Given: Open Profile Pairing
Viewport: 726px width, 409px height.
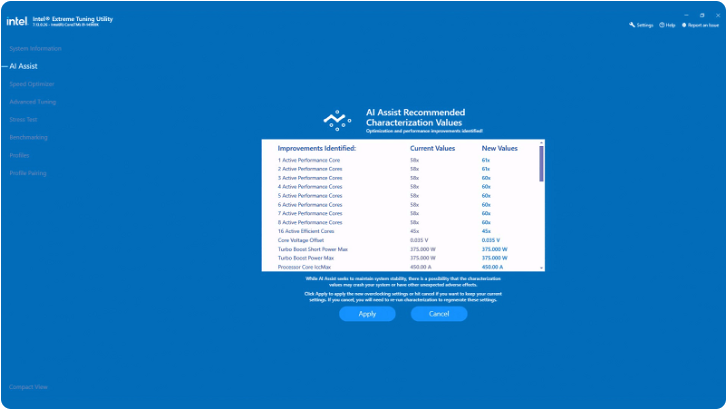Looking at the screenshot, I should (x=28, y=173).
